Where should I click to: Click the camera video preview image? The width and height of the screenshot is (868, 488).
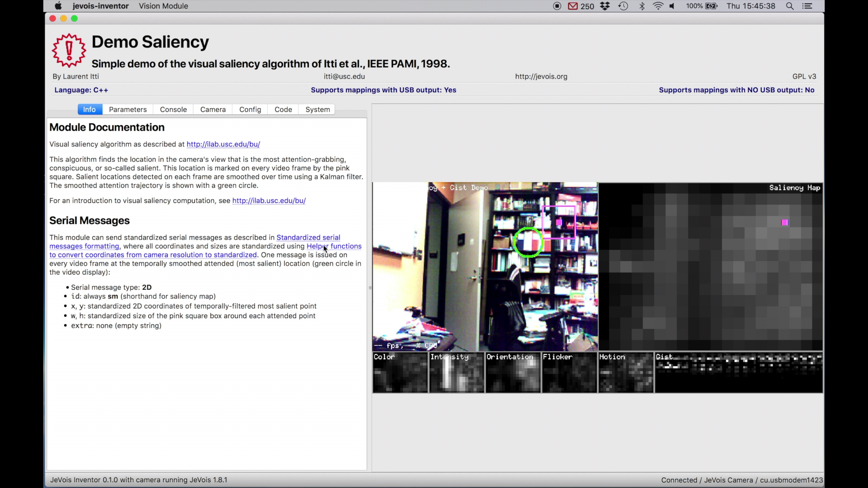(x=485, y=267)
